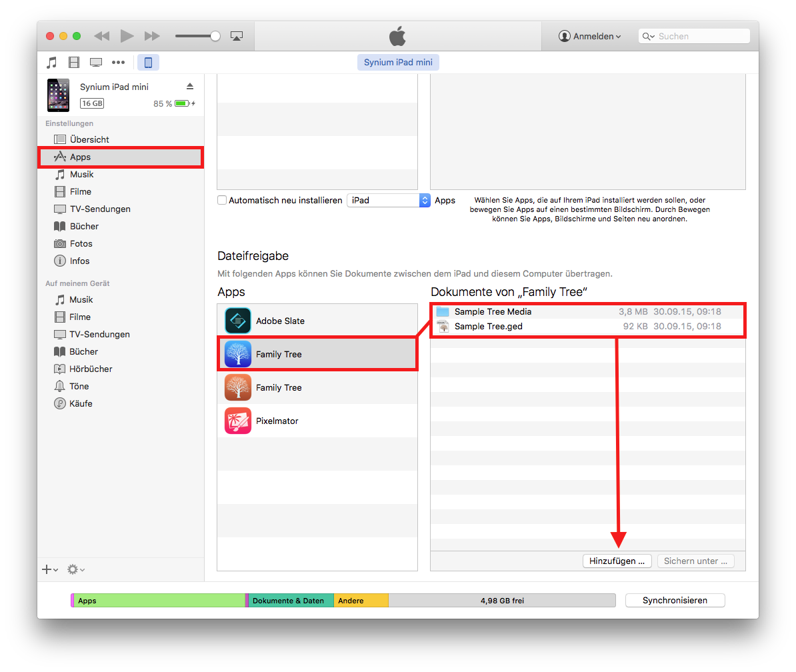The height and width of the screenshot is (672, 796).
Task: Click the play button
Action: click(x=127, y=36)
